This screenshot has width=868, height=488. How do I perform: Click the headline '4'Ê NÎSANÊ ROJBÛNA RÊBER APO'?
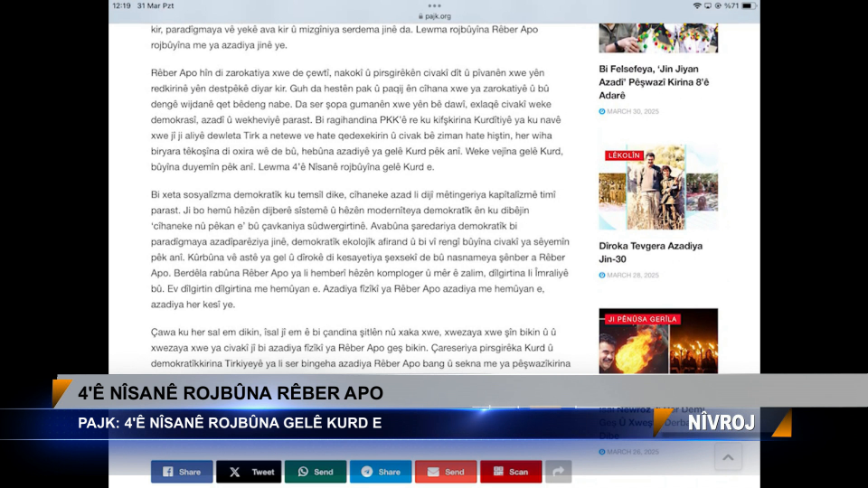tap(231, 393)
